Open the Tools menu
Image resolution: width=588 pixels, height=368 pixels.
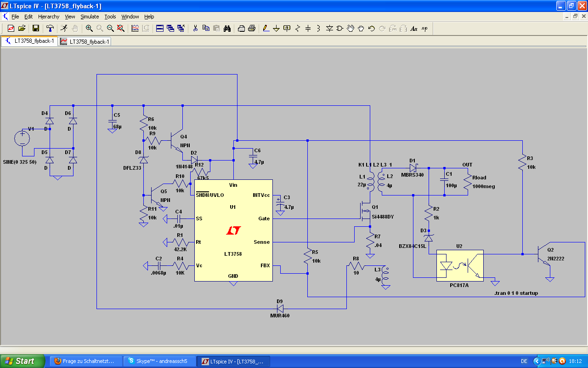[x=110, y=17]
